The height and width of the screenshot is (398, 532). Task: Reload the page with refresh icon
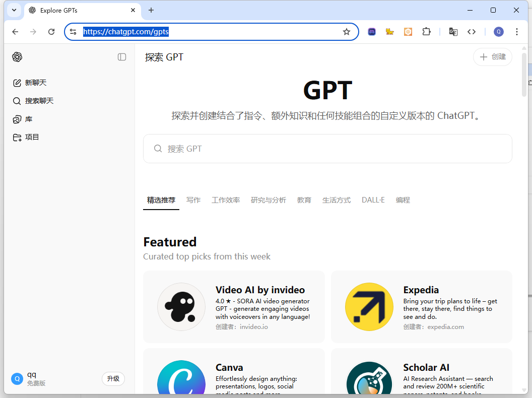(51, 32)
